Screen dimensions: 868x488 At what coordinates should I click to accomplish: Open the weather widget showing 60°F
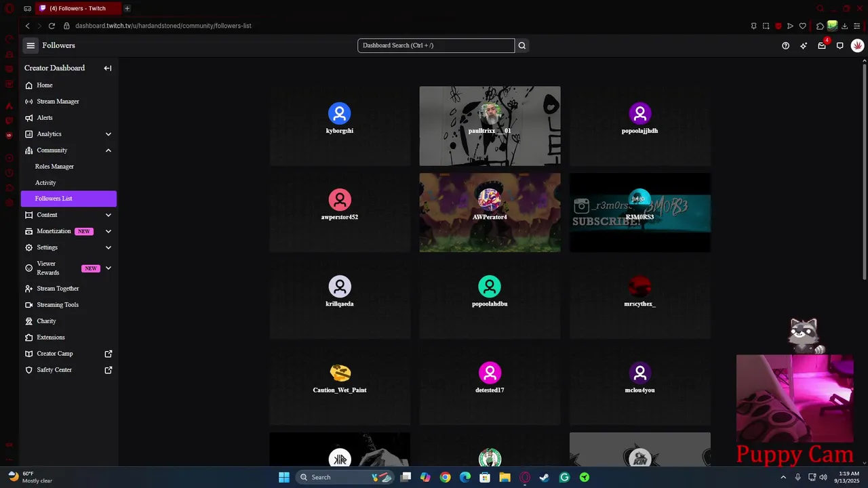pos(31,477)
